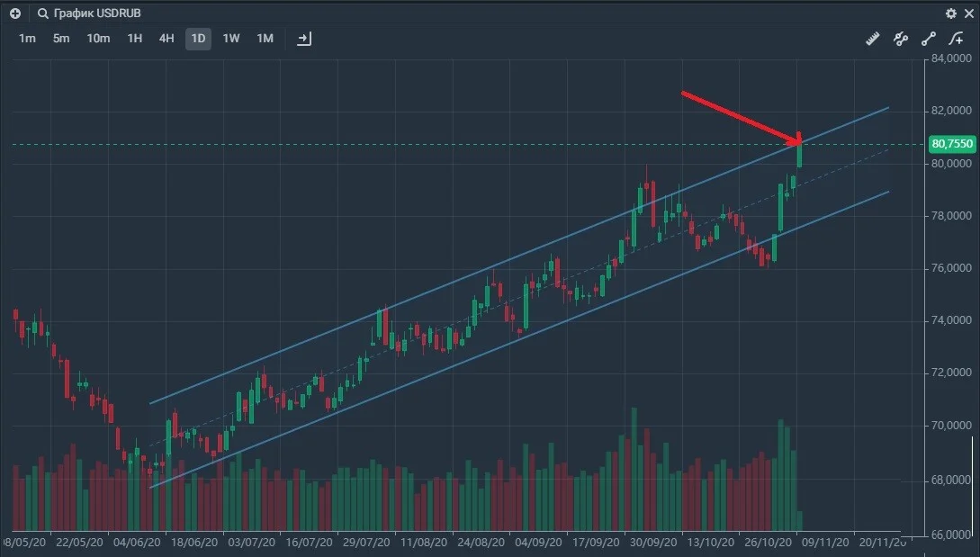The height and width of the screenshot is (557, 980).
Task: Click the red arrow annotation tip
Action: (x=798, y=141)
